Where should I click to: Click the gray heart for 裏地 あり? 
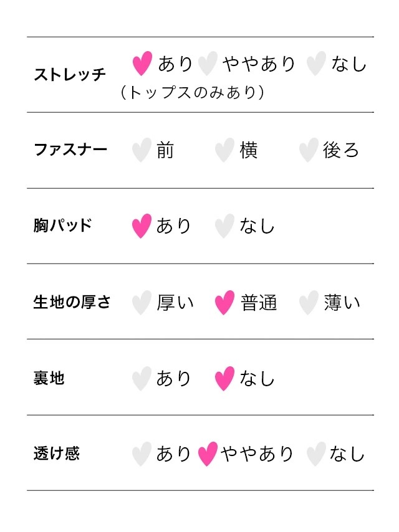[142, 378]
